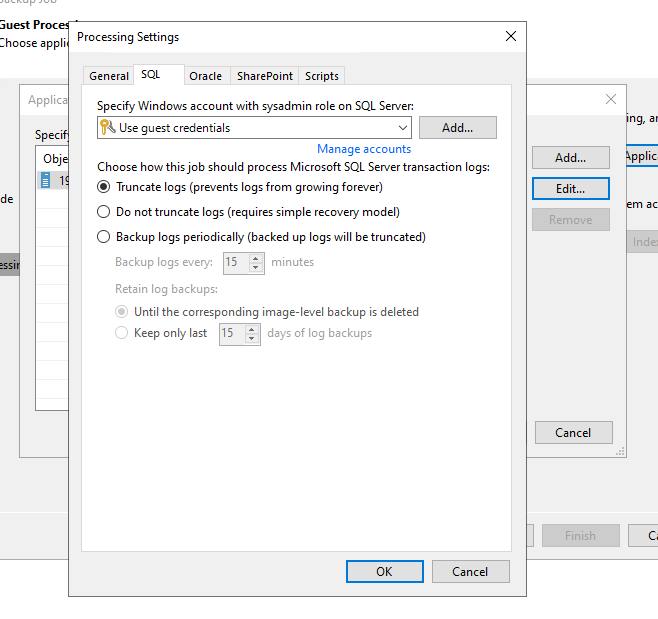Viewport: 658px width, 619px height.
Task: Switch to the SQL tab
Action: tap(159, 75)
